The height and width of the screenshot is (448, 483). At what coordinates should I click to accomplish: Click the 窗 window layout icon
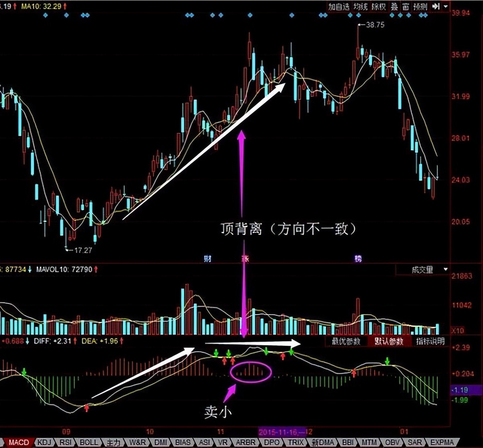tap(406, 6)
